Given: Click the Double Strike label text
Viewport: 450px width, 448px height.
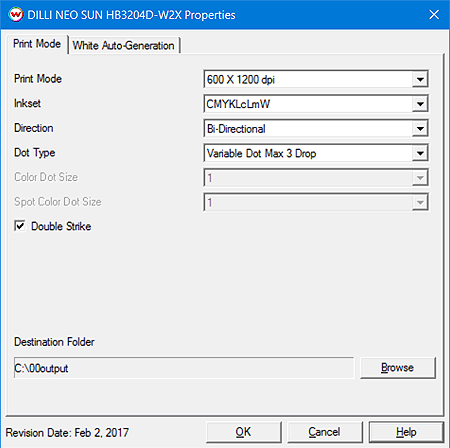Looking at the screenshot, I should 61,226.
